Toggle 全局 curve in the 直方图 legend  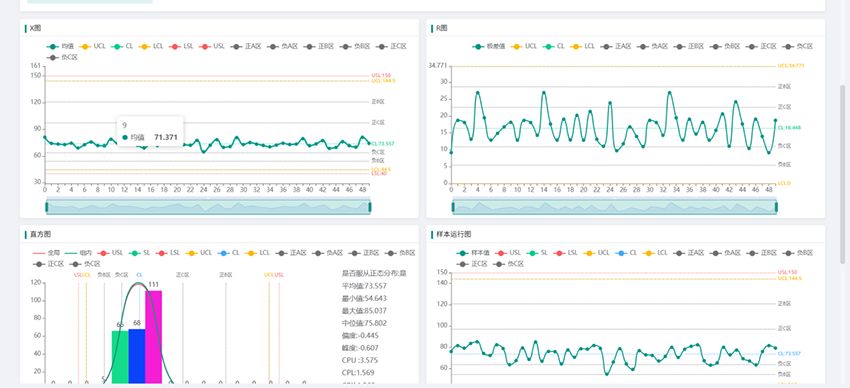(47, 253)
